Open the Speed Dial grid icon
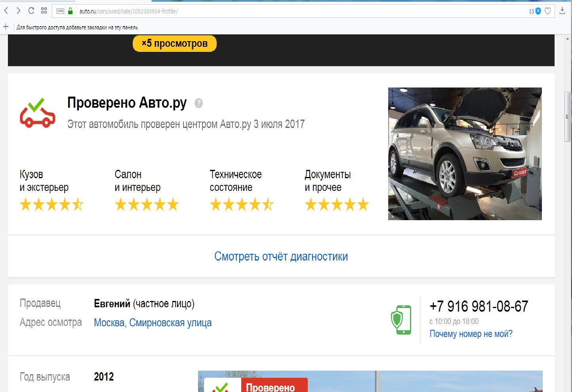The width and height of the screenshot is (572, 392). (x=44, y=11)
